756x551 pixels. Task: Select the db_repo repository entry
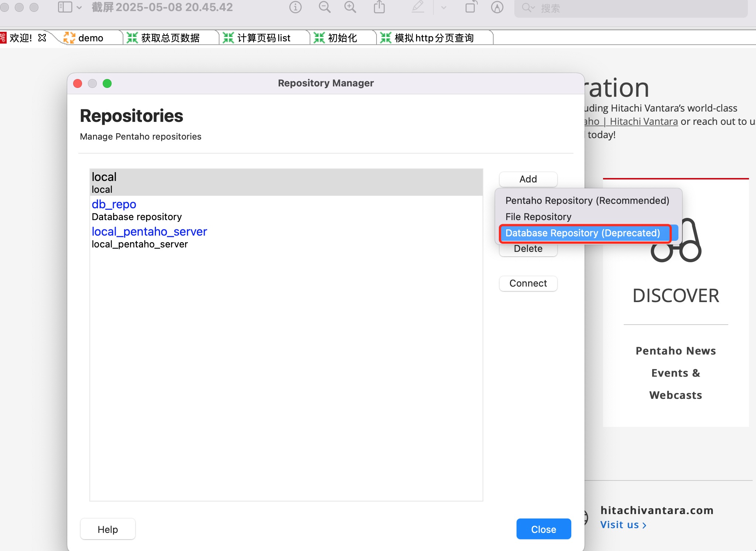pos(114,204)
